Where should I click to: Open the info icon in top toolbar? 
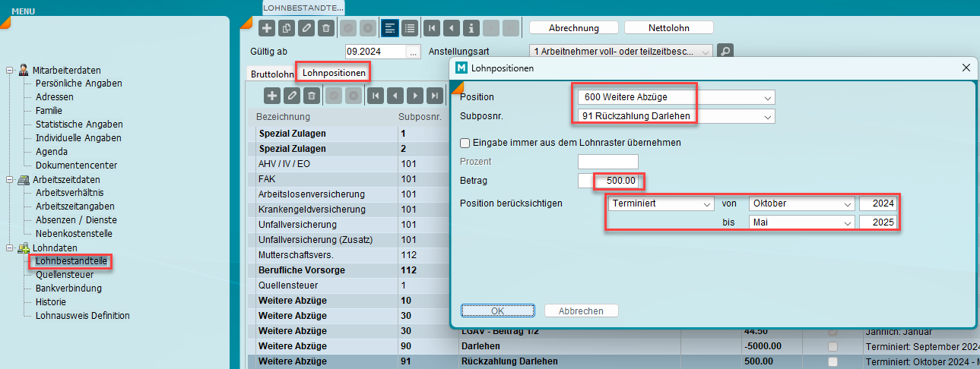(471, 28)
